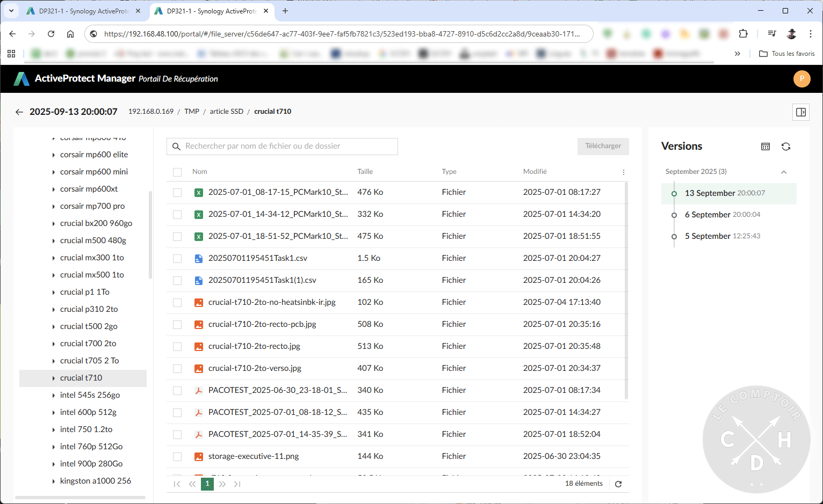Toggle the right side panel layout icon
823x504 pixels.
point(801,112)
